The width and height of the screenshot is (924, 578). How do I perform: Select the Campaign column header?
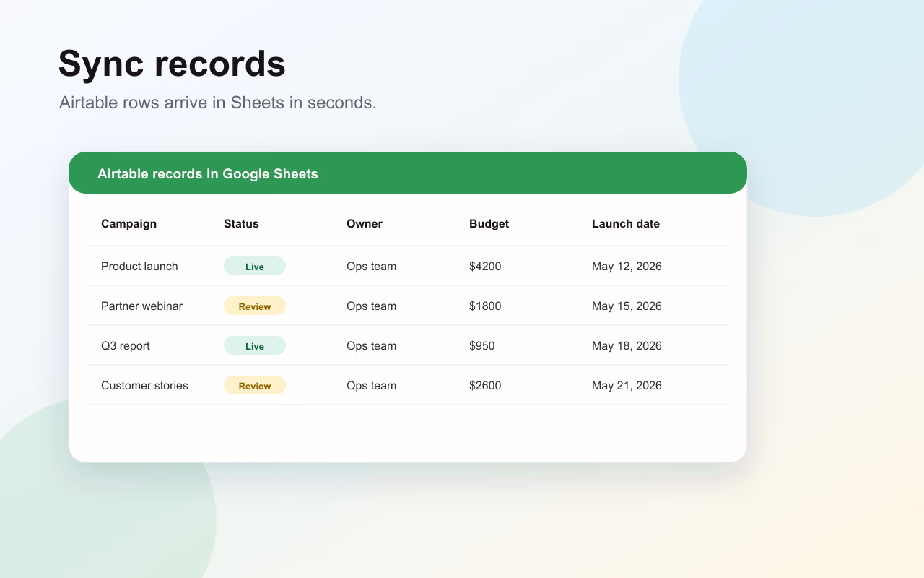(x=128, y=224)
